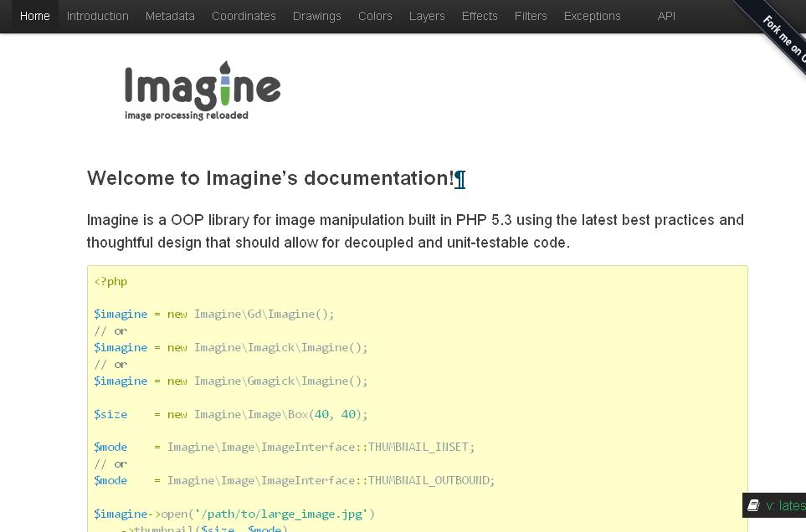
Task: Click 'Imagine\Gd\Imagine();' code text
Action: 264,314
